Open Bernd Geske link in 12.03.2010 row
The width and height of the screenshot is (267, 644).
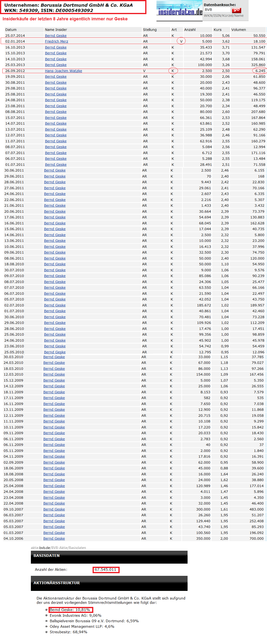pyautogui.click(x=54, y=374)
